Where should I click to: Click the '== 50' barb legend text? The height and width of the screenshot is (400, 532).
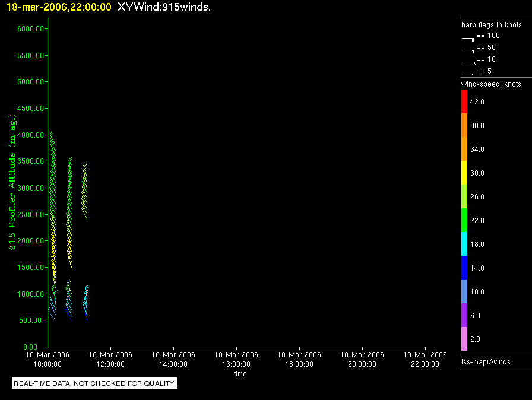coord(486,47)
